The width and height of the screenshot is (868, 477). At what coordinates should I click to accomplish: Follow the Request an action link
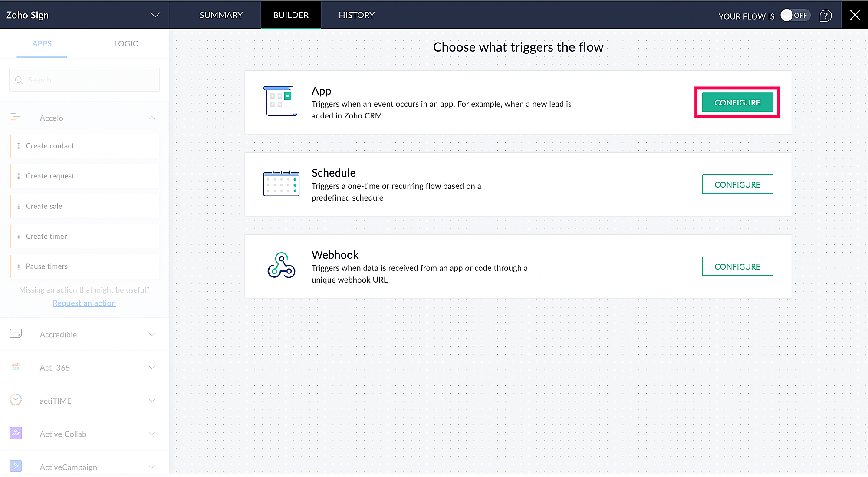(84, 303)
